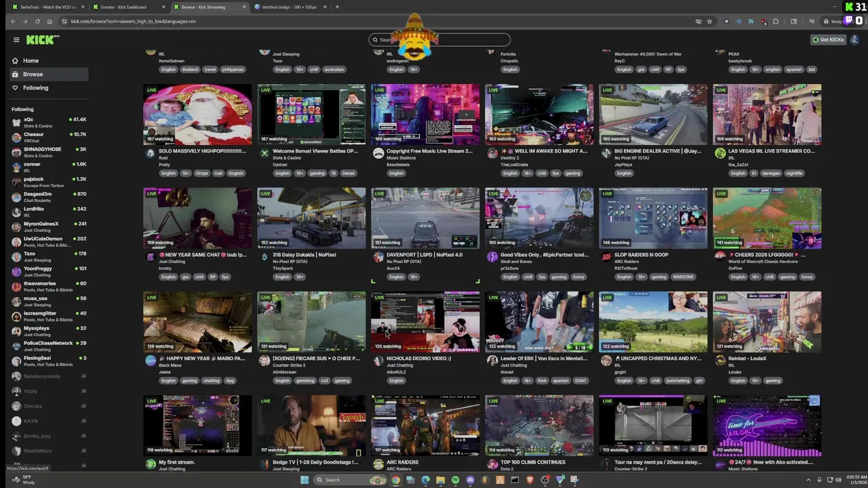This screenshot has height=488, width=868.
Task: Open 318 Daisy Dukakis NoPixel thumbnail
Action: [311, 218]
